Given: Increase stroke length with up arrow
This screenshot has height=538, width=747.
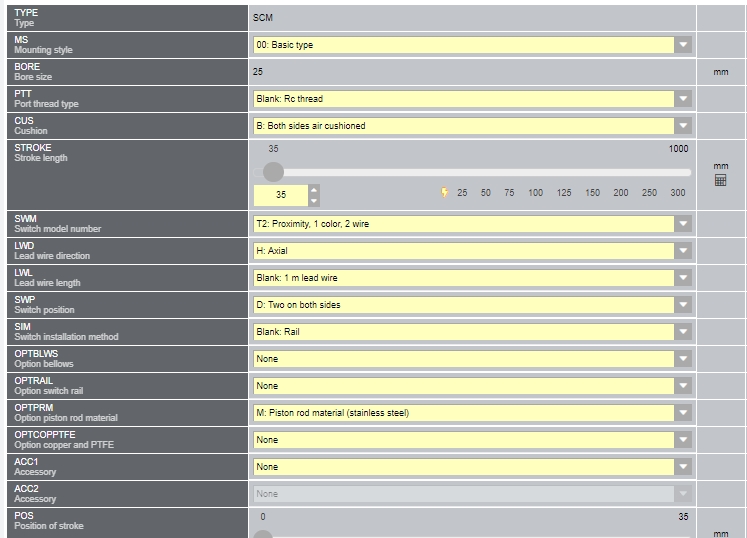Looking at the screenshot, I should [313, 190].
